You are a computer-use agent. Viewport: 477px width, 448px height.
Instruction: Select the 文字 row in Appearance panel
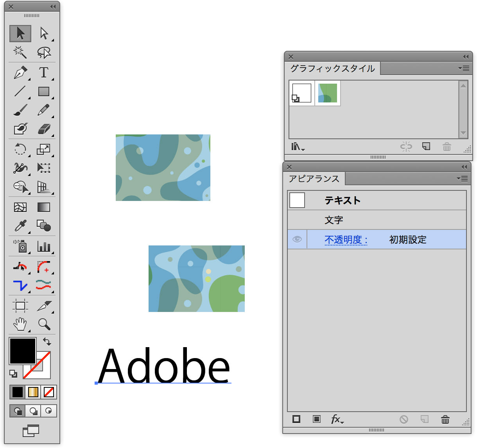[377, 220]
